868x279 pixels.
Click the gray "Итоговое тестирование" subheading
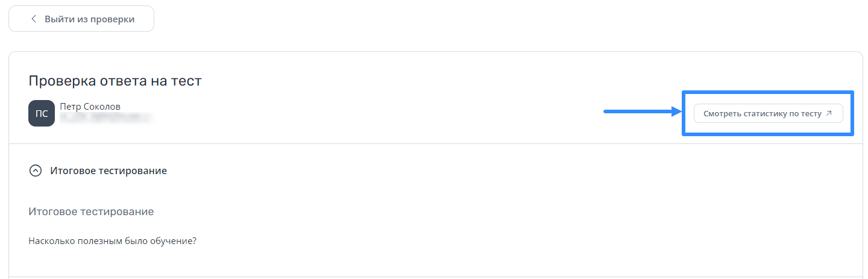pyautogui.click(x=91, y=212)
